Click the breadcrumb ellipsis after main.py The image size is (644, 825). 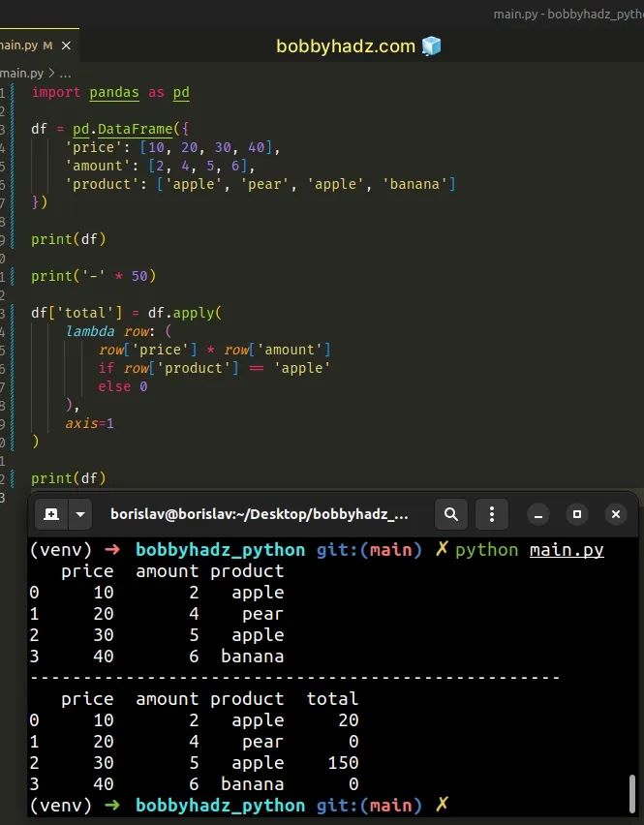[65, 73]
